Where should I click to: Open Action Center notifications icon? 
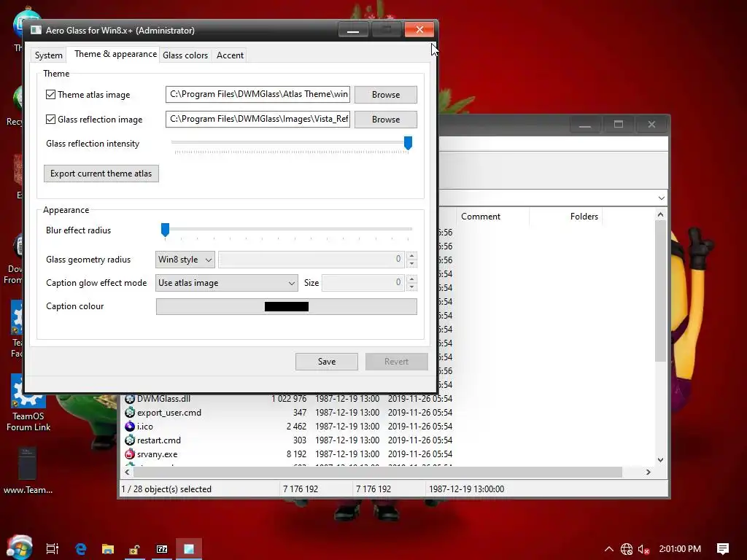click(723, 549)
